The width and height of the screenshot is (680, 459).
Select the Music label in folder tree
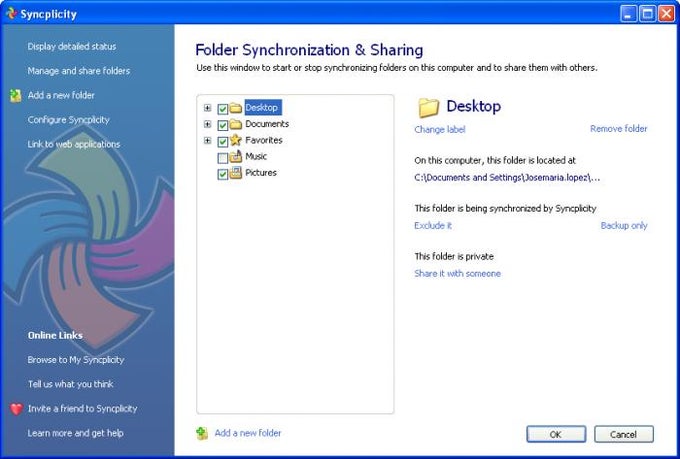pyautogui.click(x=256, y=156)
